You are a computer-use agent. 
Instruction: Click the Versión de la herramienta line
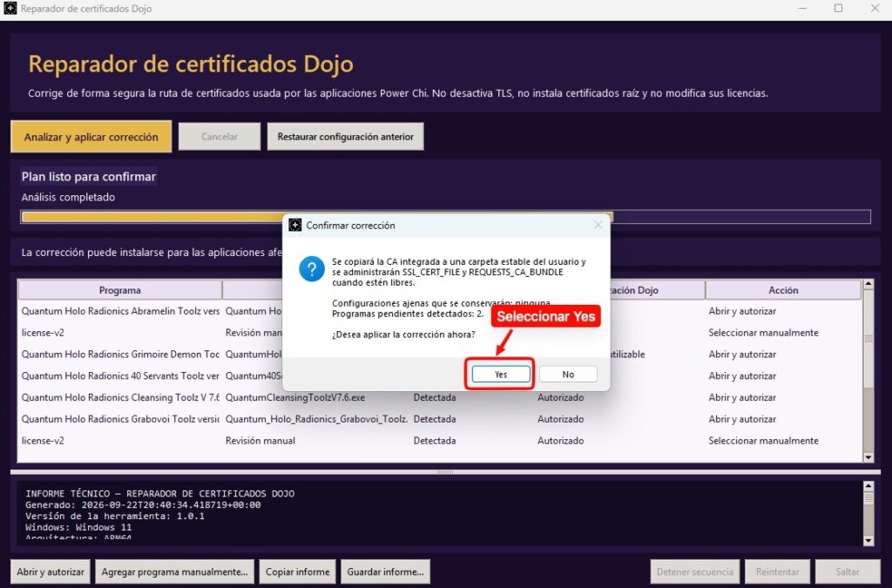pos(115,517)
